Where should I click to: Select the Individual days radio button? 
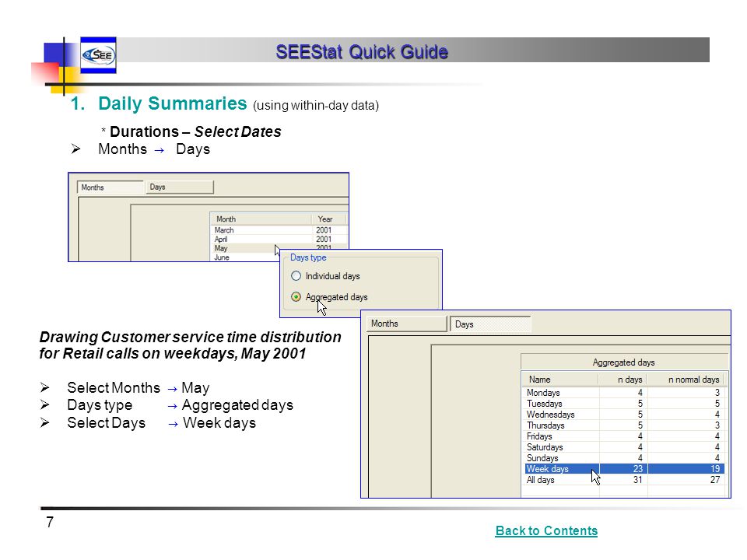tap(296, 276)
